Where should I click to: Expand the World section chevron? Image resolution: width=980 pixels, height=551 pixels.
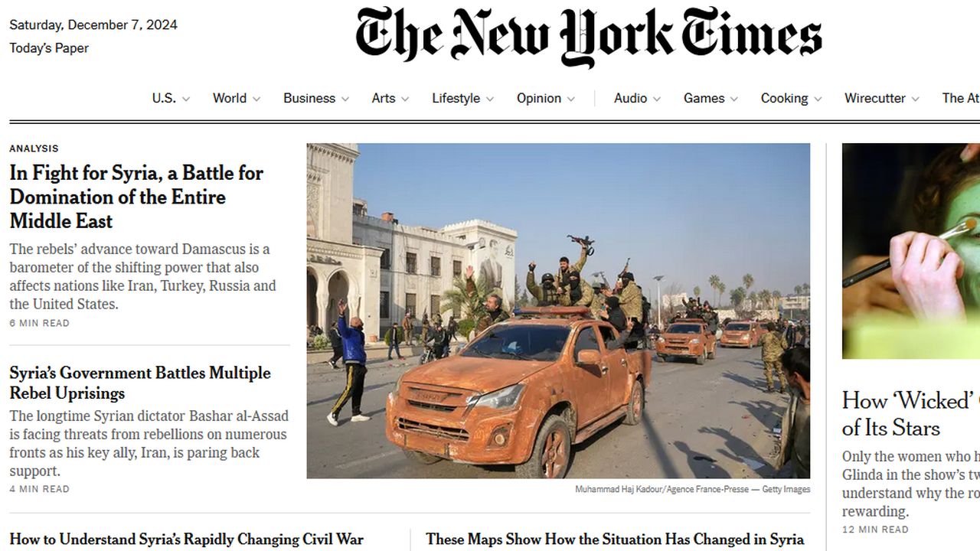coord(256,99)
